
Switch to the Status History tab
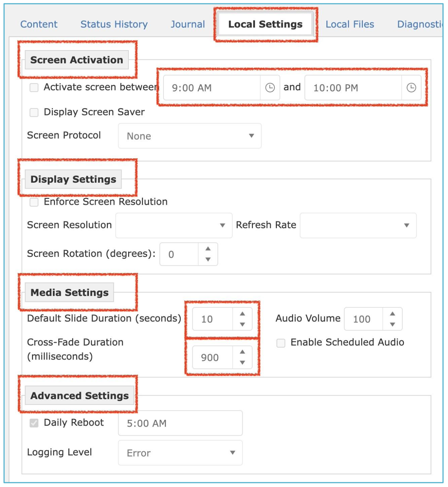[x=114, y=24]
